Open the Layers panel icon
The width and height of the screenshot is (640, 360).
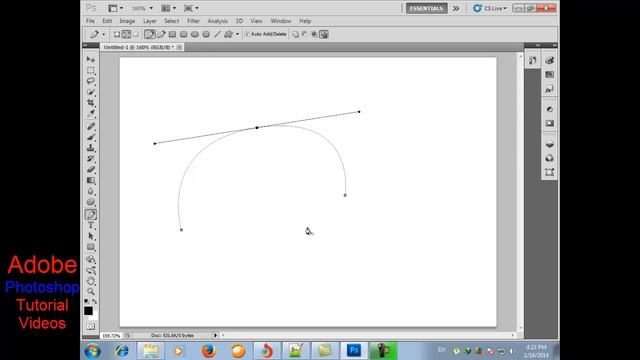pos(549,144)
